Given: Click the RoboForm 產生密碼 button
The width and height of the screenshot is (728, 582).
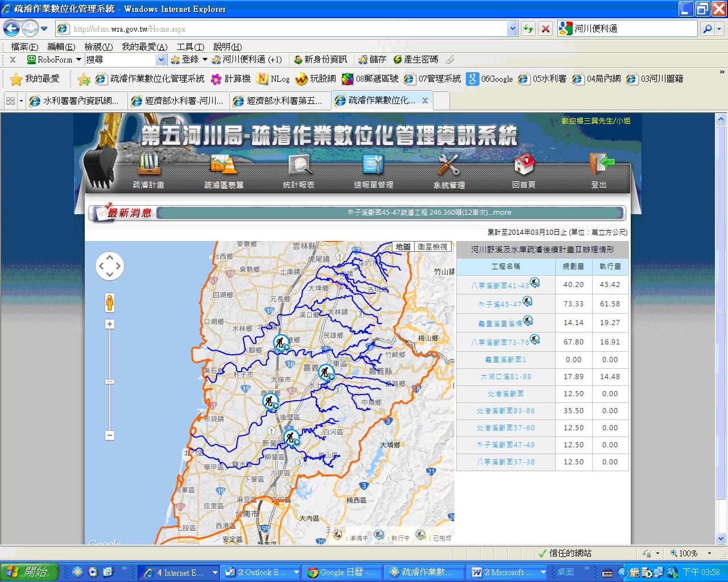Looking at the screenshot, I should click(415, 59).
